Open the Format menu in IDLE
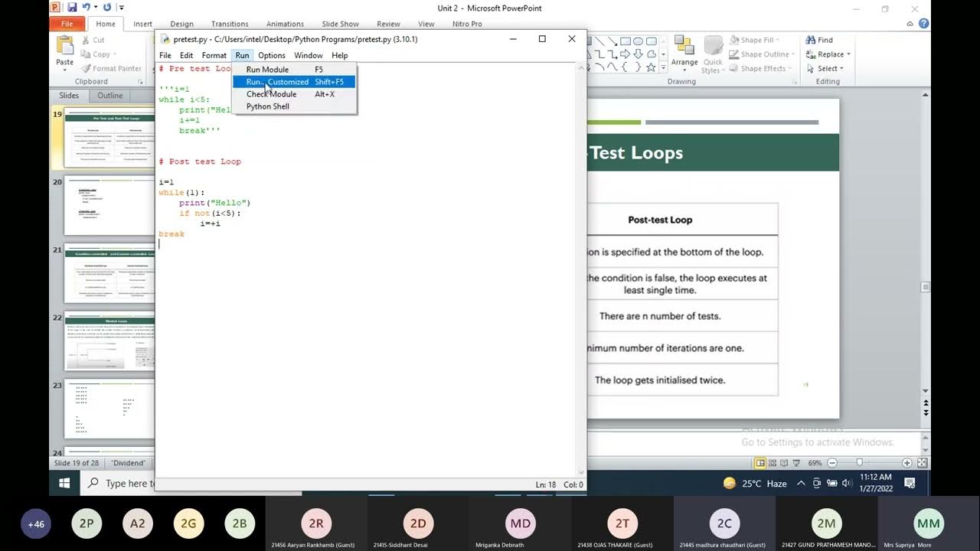This screenshot has width=980, height=551. 214,55
